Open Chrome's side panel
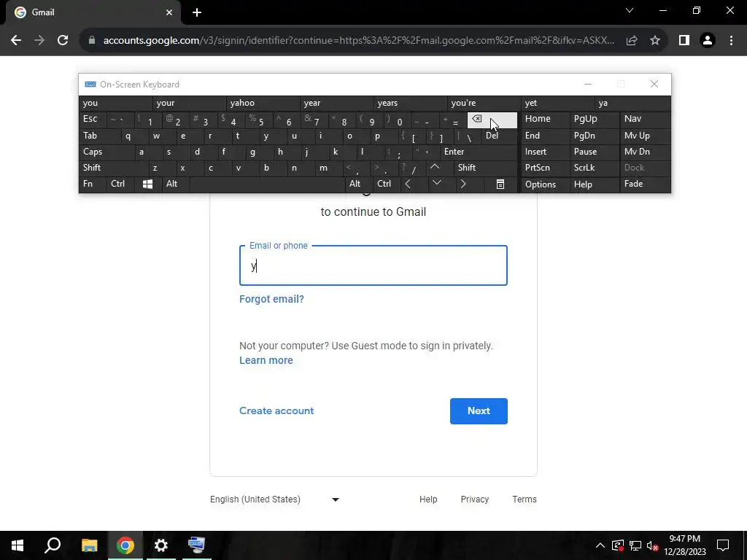This screenshot has width=747, height=560. click(x=684, y=41)
